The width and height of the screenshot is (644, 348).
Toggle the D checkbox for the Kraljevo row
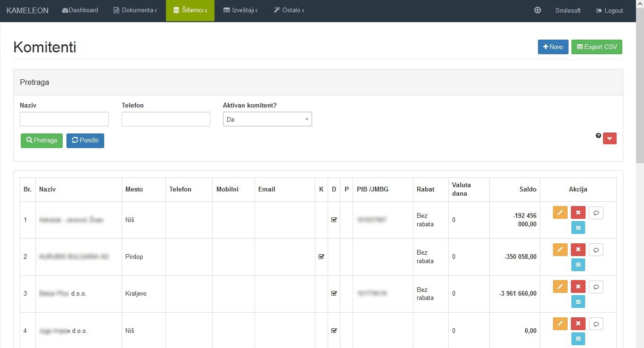pos(334,293)
